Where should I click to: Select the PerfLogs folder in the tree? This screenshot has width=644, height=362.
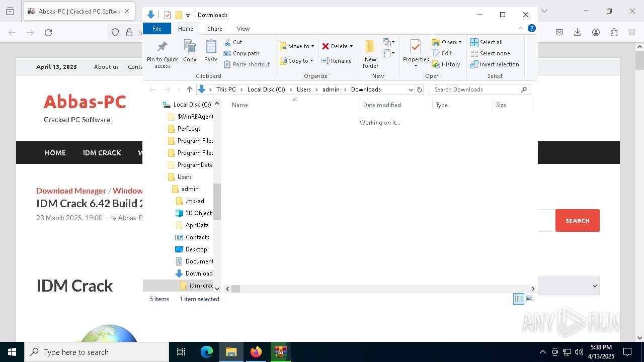pos(189,129)
